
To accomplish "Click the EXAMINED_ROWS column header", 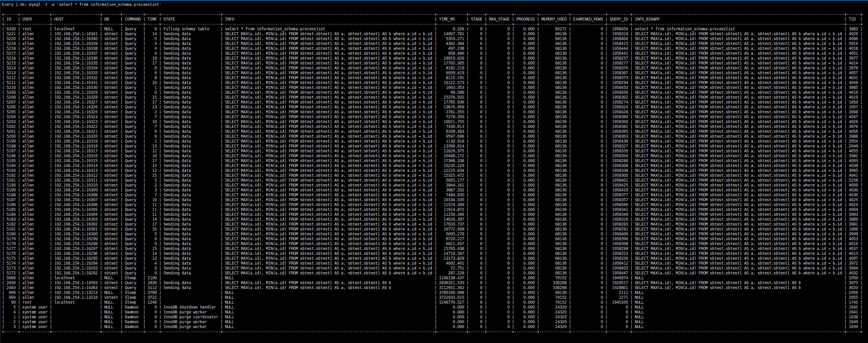I will [588, 19].
